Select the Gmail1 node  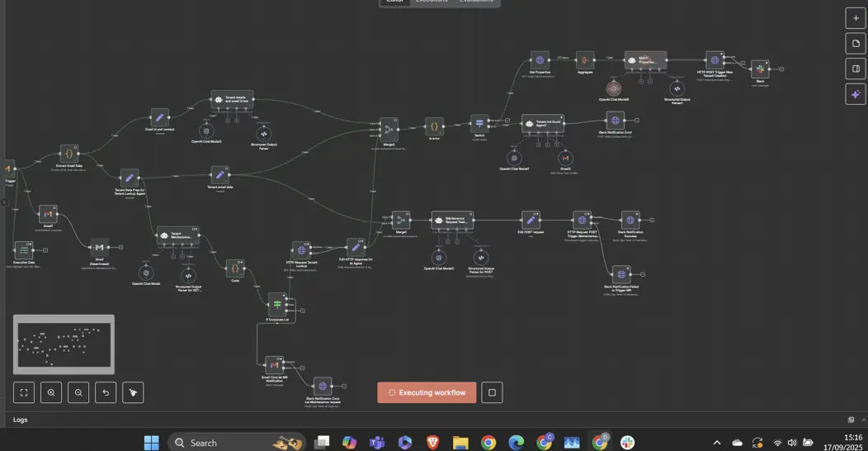[x=48, y=214]
